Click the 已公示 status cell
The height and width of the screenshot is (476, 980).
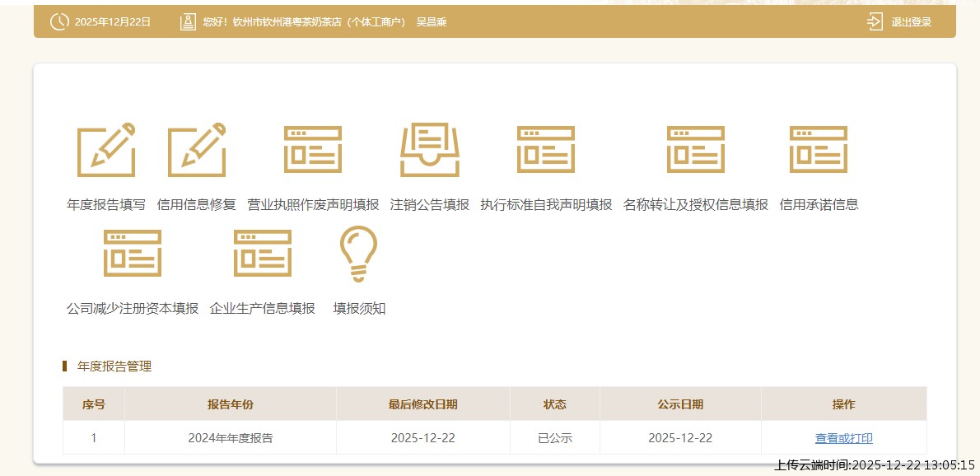(x=554, y=438)
